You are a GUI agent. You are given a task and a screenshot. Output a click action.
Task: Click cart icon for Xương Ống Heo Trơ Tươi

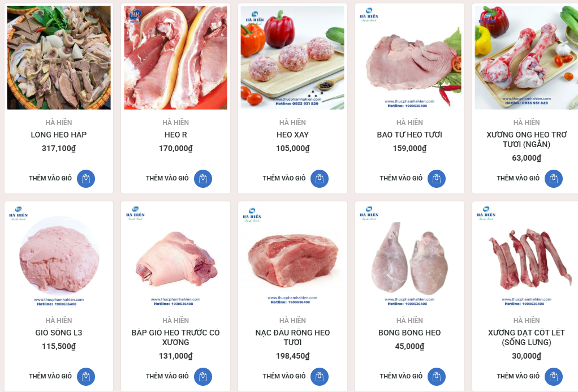pyautogui.click(x=554, y=179)
